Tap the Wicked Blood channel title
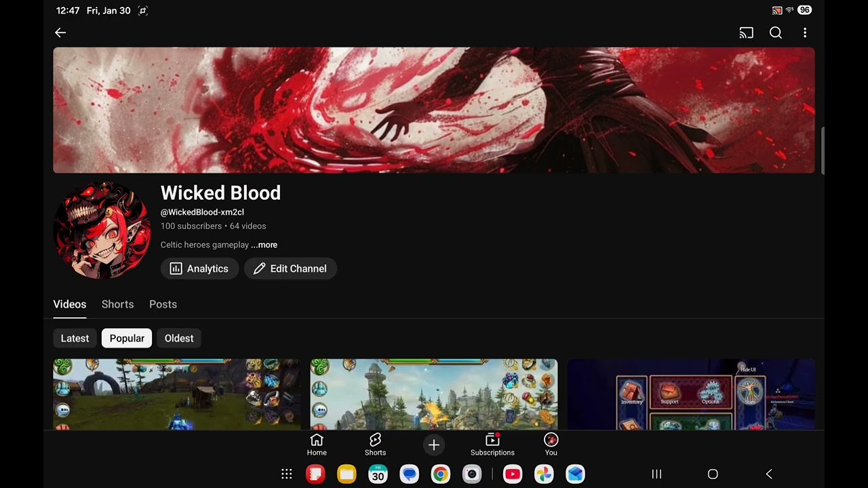 click(x=220, y=193)
